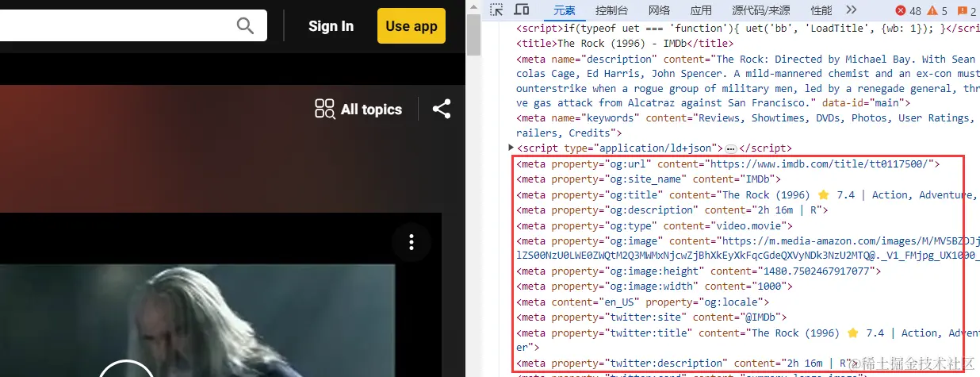The image size is (980, 377).
Task: Select the og:description meta tag line
Action: [x=672, y=210]
